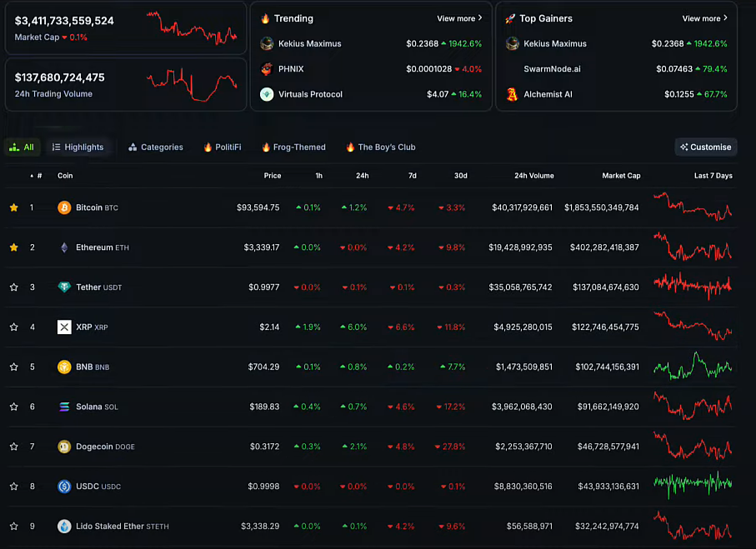Viewport: 756px width, 549px height.
Task: Unfavorite Bitcoin using its star
Action: tap(13, 207)
